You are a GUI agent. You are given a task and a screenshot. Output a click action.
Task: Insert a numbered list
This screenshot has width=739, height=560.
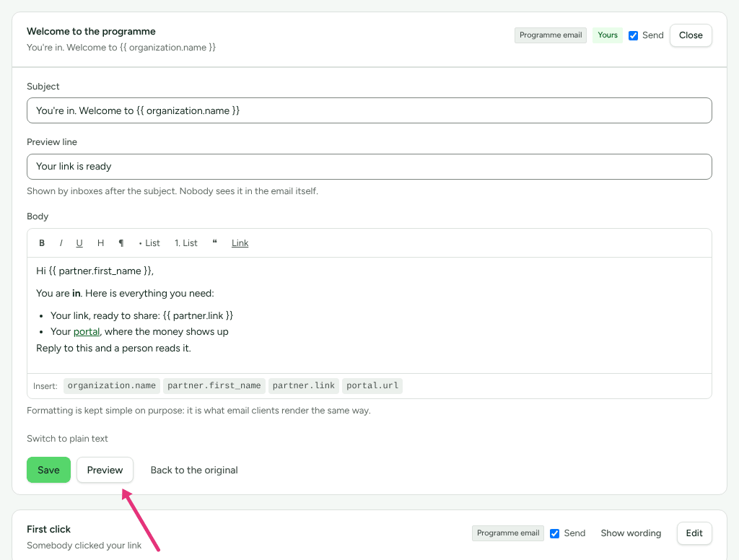pyautogui.click(x=186, y=243)
